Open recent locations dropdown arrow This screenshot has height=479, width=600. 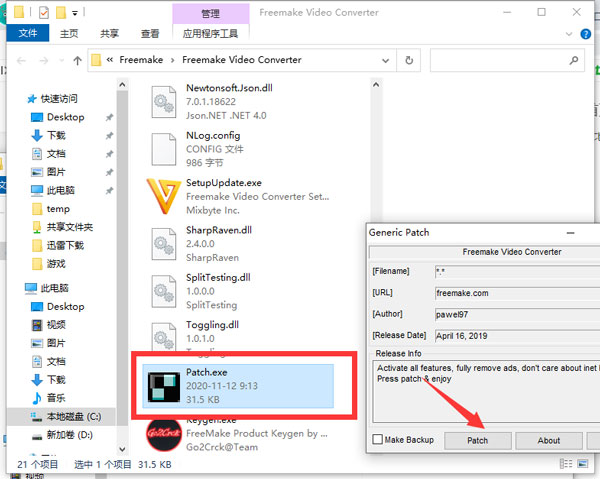pyautogui.click(x=62, y=60)
